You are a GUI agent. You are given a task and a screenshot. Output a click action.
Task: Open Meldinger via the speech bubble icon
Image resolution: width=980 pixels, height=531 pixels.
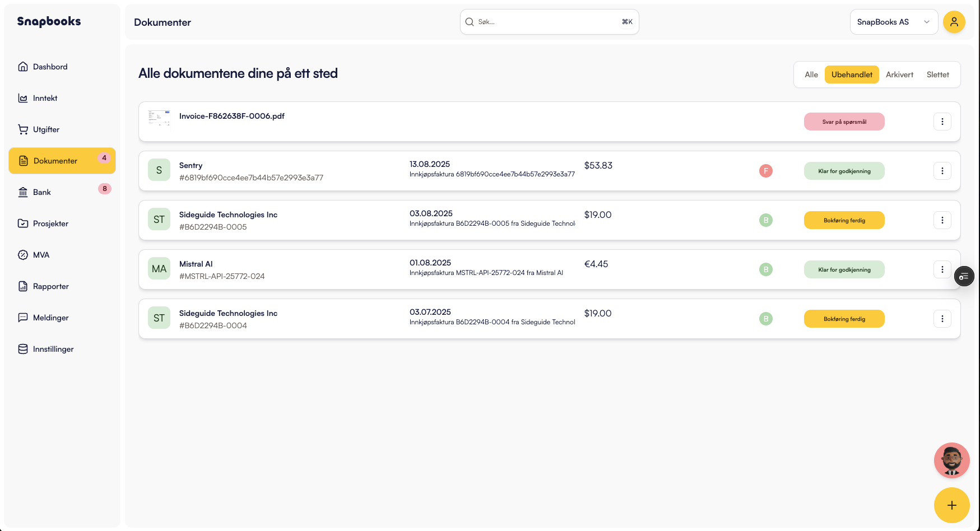22,317
